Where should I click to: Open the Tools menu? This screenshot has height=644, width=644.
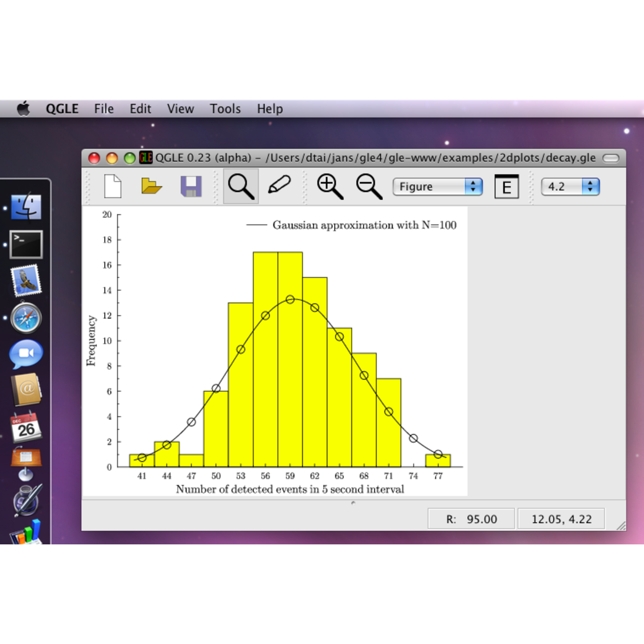click(x=225, y=109)
